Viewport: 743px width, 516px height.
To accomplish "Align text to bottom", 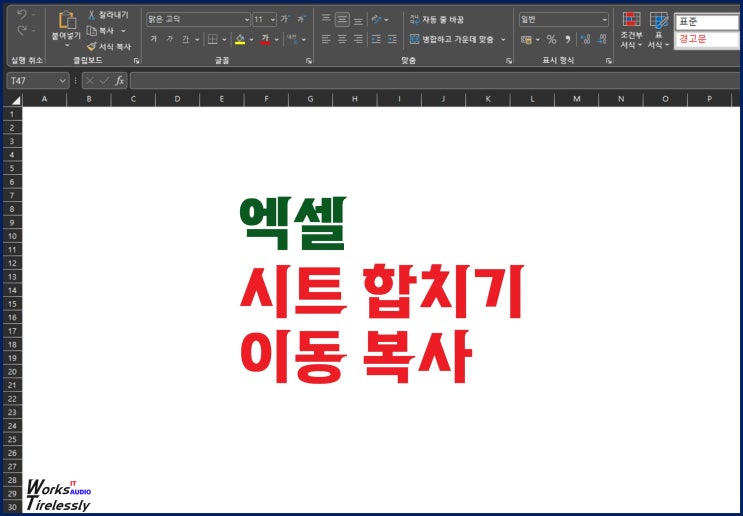I will 359,20.
